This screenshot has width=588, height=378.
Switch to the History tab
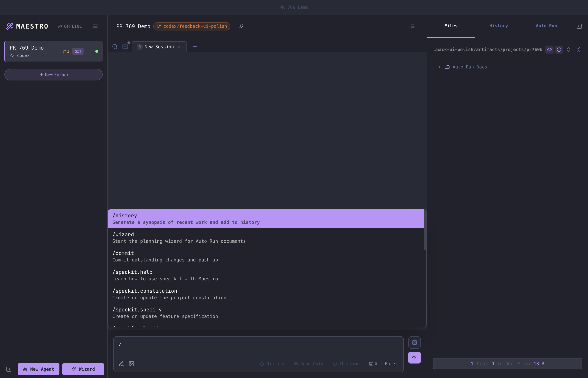(x=498, y=26)
